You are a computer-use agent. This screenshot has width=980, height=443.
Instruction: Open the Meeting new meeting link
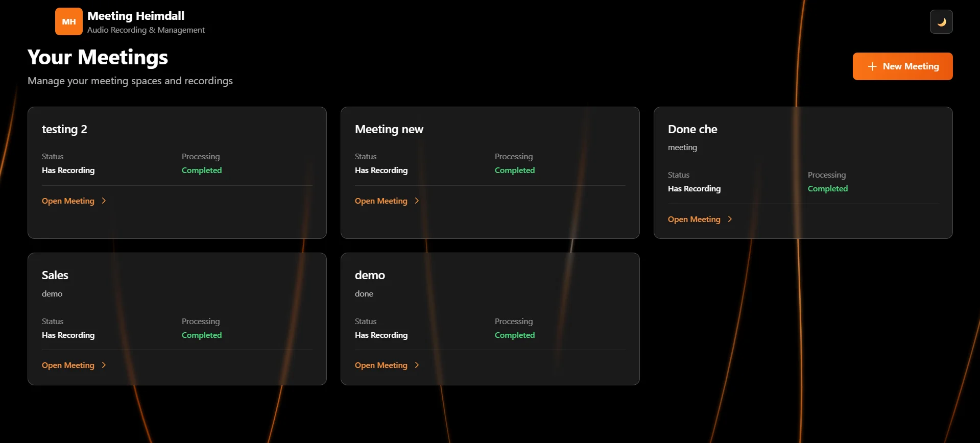click(x=381, y=201)
